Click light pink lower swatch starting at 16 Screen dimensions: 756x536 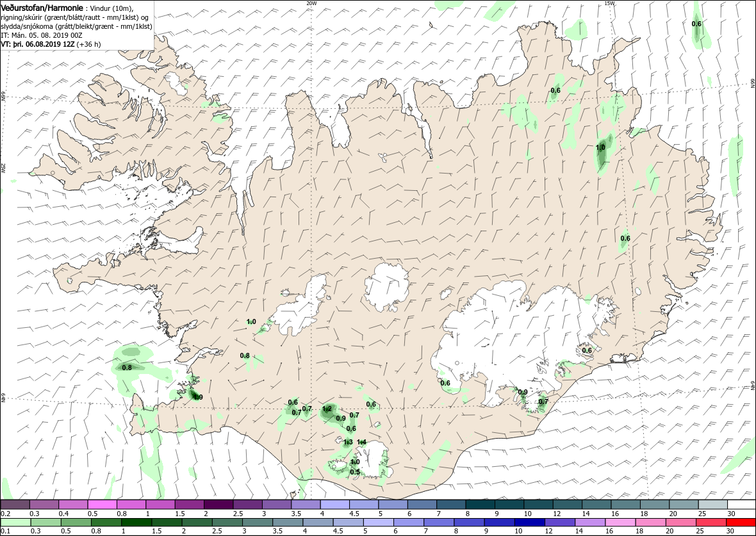pos(620,523)
